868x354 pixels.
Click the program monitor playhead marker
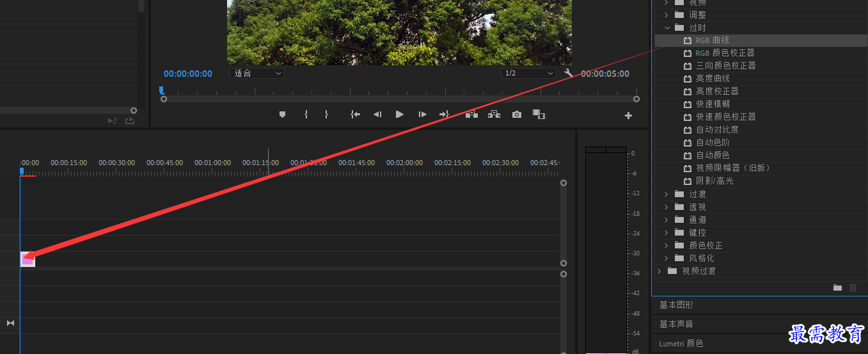(x=161, y=90)
